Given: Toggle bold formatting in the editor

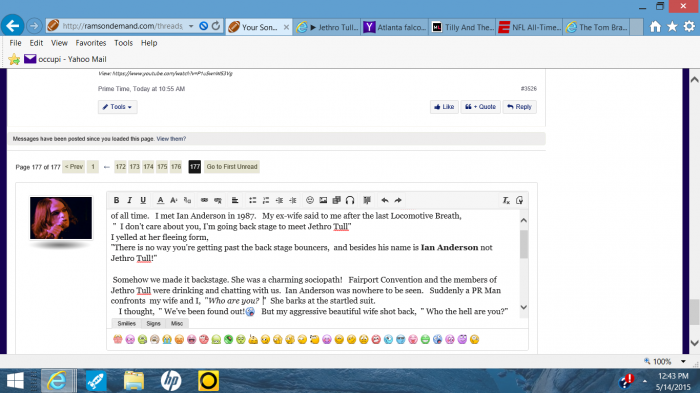Looking at the screenshot, I should [x=116, y=200].
